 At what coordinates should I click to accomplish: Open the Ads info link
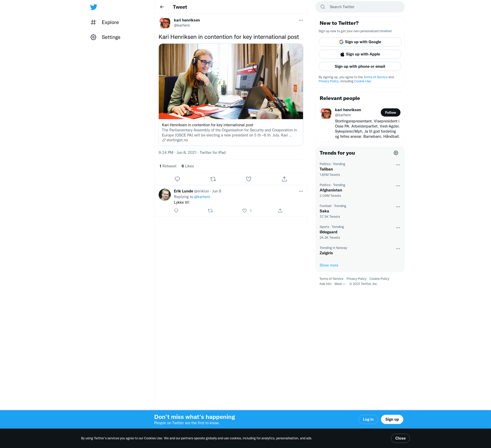coord(325,284)
